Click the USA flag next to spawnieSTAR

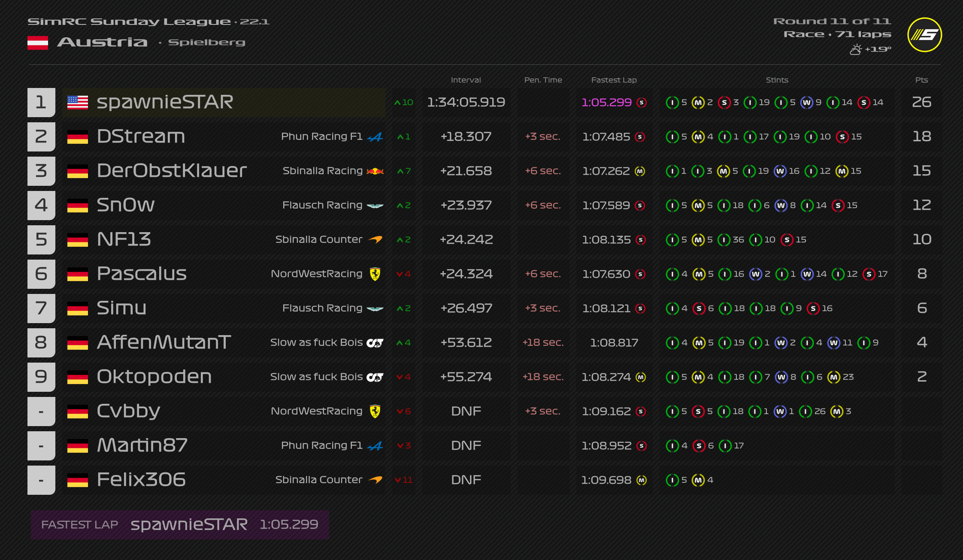pos(78,103)
